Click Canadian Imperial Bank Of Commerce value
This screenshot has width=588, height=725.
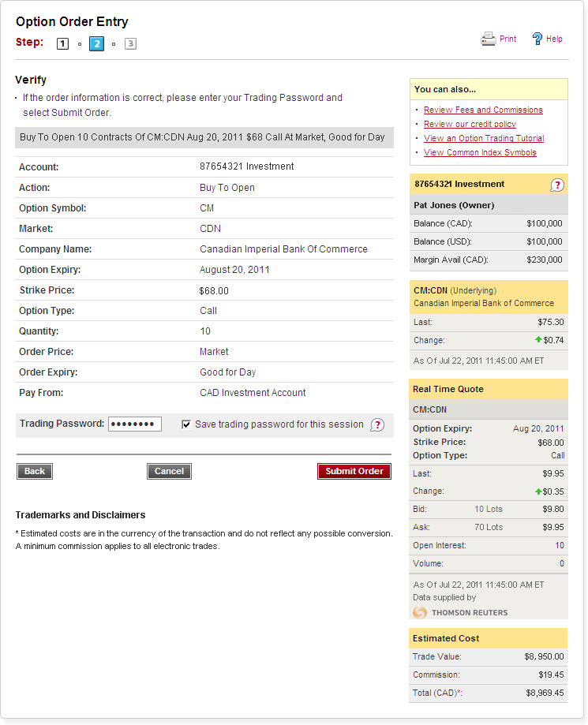pos(283,249)
